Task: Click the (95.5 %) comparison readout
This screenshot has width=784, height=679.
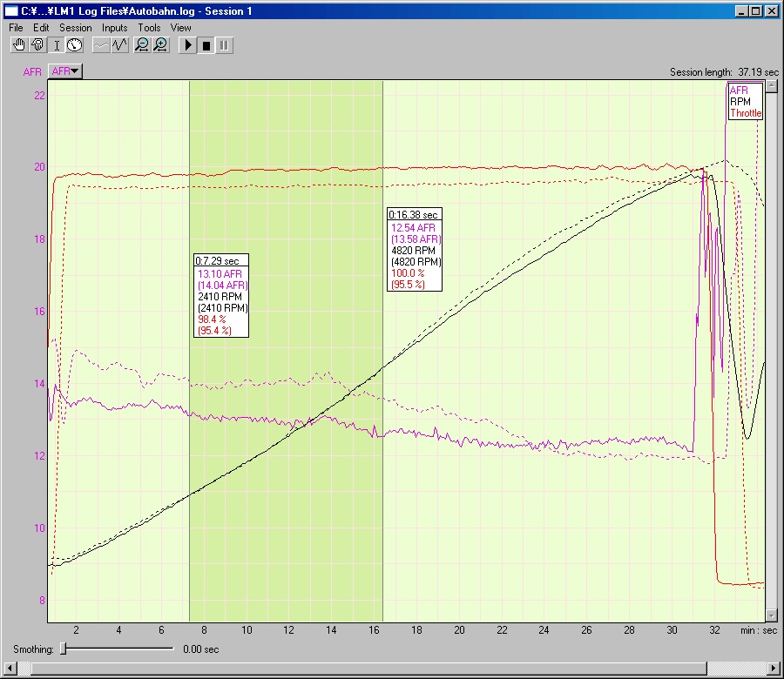Action: [x=408, y=285]
